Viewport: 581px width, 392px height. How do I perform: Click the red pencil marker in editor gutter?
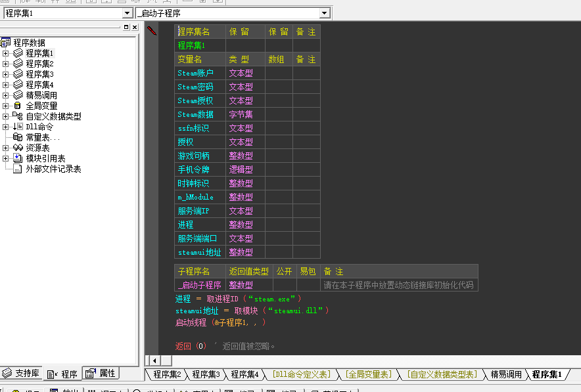click(152, 31)
